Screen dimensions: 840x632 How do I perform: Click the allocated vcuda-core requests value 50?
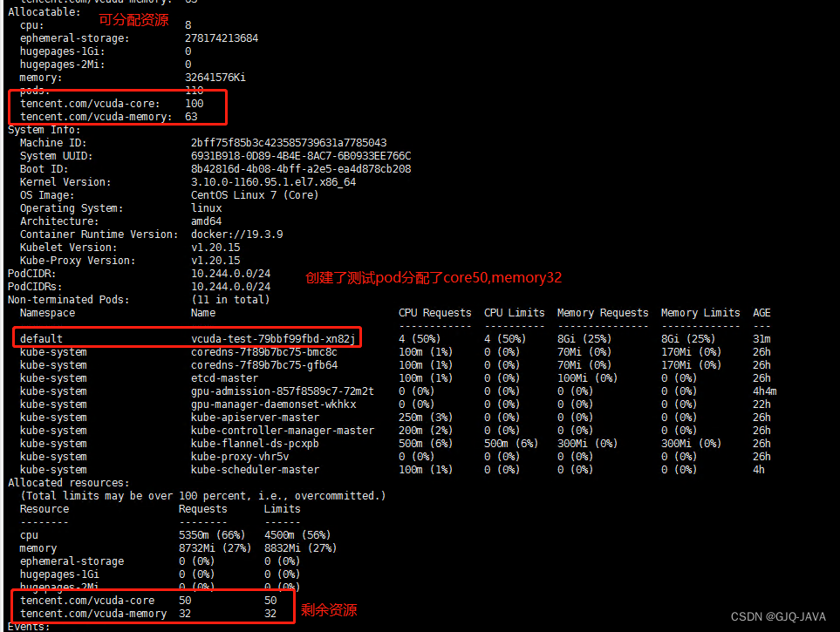185,601
